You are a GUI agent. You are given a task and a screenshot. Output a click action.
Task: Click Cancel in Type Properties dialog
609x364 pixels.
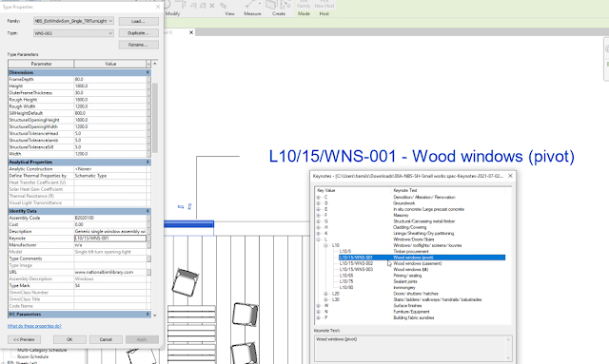coord(106,339)
